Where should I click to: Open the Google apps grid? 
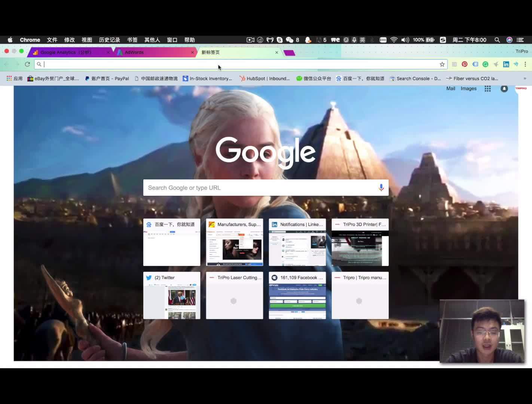tap(487, 89)
